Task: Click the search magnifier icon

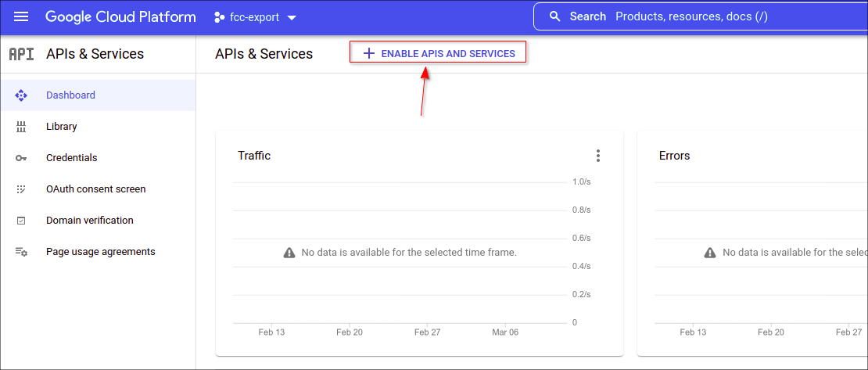Action: coord(555,16)
